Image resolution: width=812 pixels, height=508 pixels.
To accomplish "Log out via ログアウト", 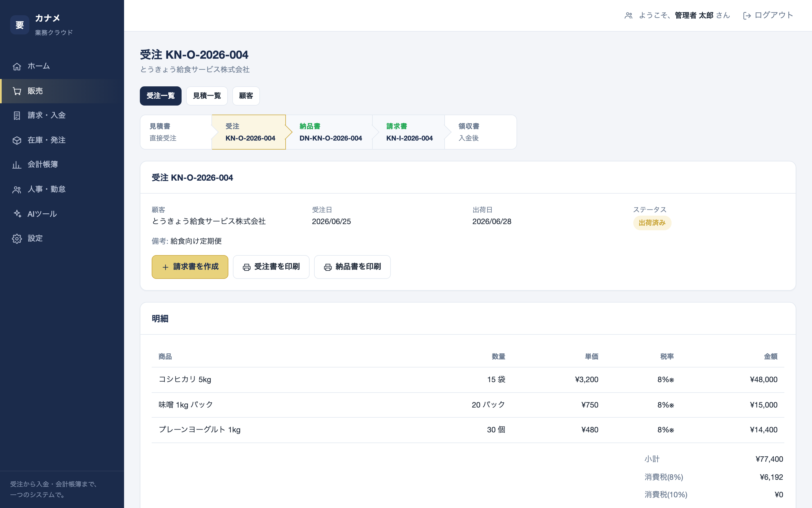I will coord(768,16).
